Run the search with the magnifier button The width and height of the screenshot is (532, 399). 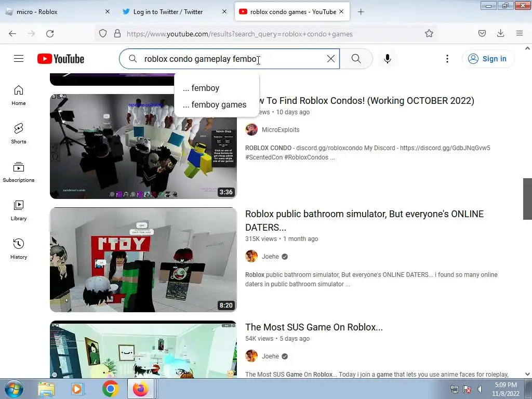(x=356, y=59)
